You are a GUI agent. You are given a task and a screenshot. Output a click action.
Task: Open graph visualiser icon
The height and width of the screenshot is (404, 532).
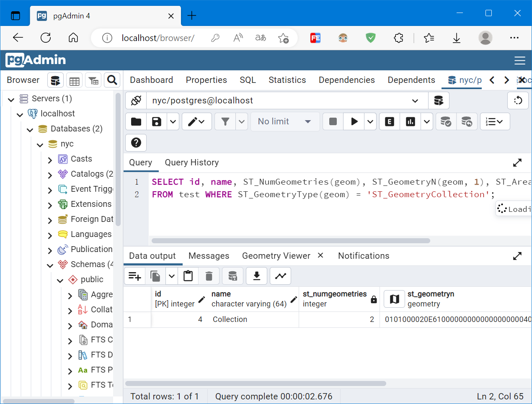281,276
